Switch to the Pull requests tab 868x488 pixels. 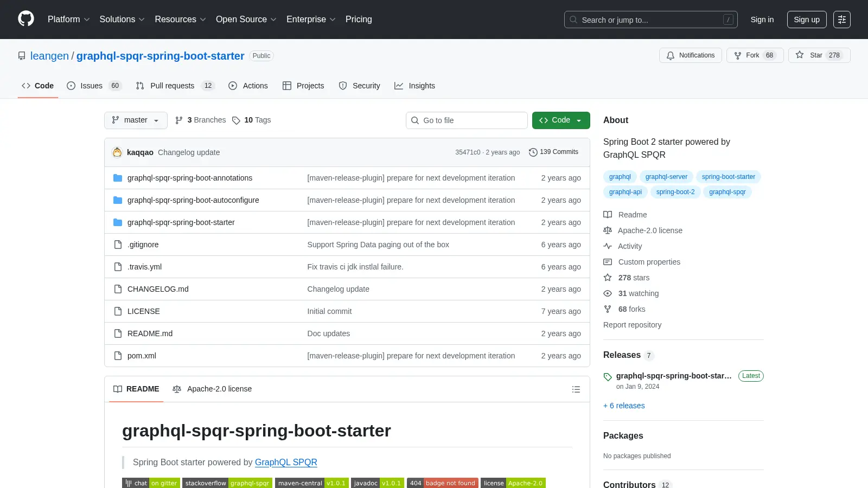click(176, 86)
